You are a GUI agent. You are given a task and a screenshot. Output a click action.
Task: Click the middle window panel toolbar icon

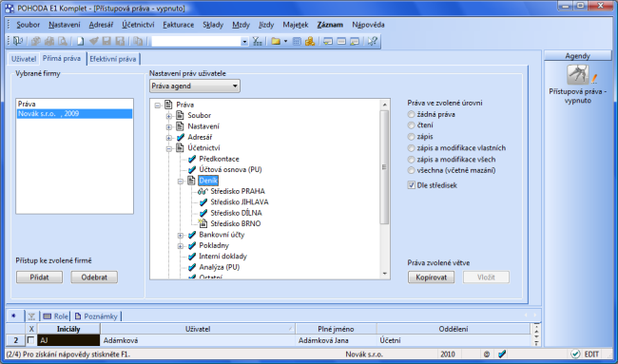coord(341,41)
